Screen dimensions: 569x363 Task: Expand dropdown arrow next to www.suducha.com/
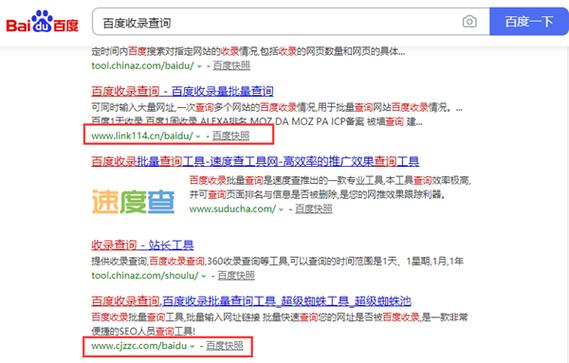coord(281,209)
